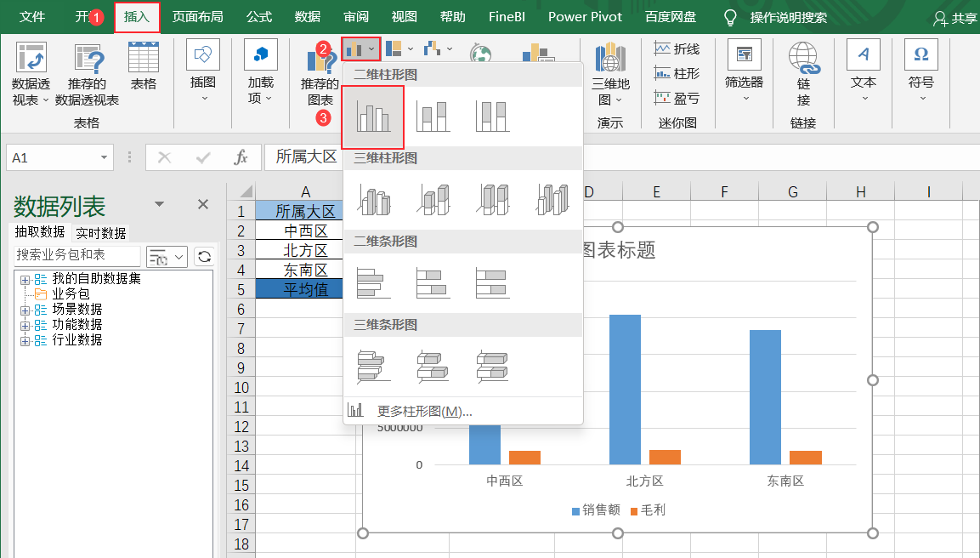Switch to the 数据 ribbon tab
The width and height of the screenshot is (980, 558).
(308, 17)
